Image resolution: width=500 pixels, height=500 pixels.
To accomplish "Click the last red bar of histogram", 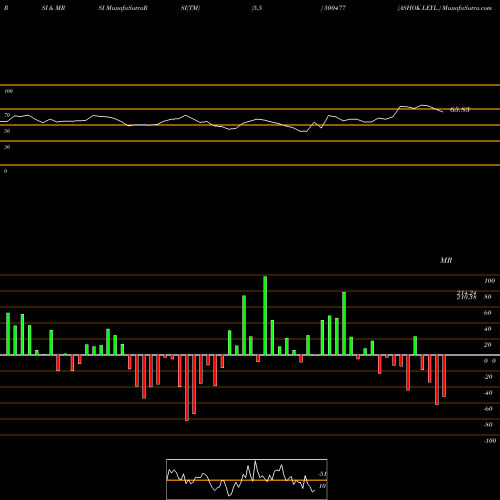I will tap(444, 376).
